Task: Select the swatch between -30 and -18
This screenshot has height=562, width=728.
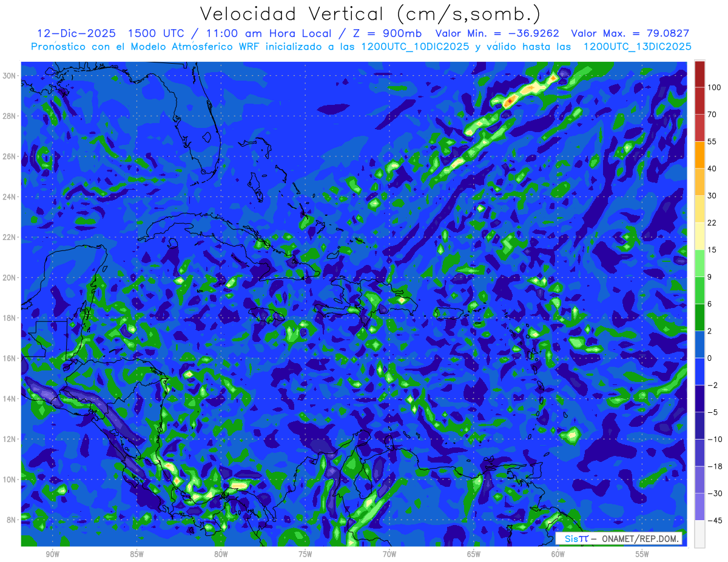Action: 699,479
